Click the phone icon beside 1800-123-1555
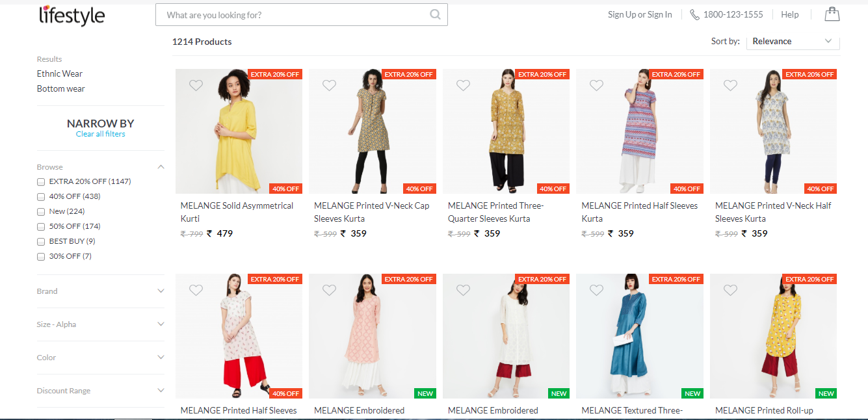The image size is (868, 420). 694,14
